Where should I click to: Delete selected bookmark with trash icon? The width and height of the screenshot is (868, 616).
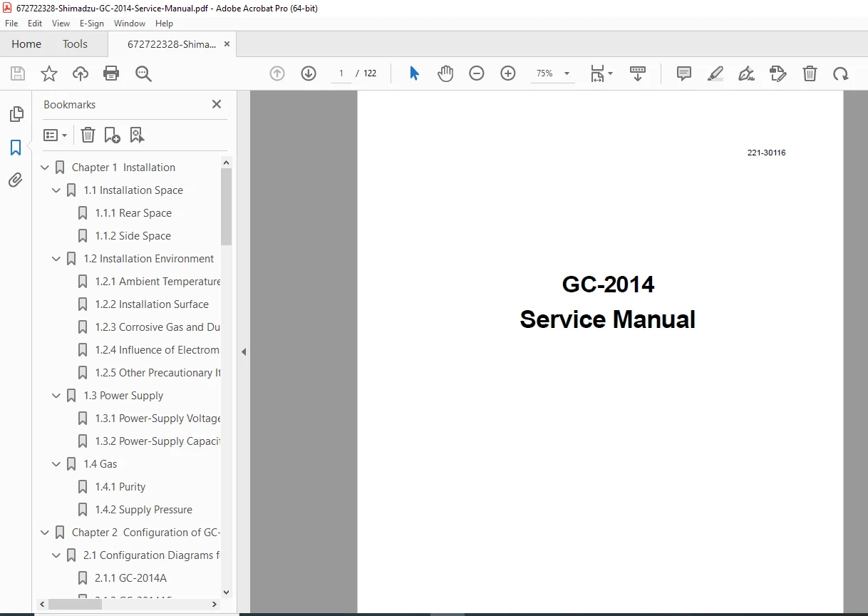tap(88, 135)
